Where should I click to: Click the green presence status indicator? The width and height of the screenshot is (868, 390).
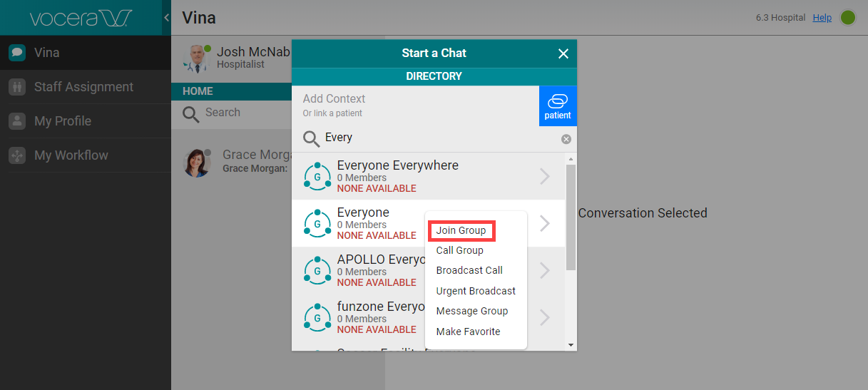coord(847,18)
